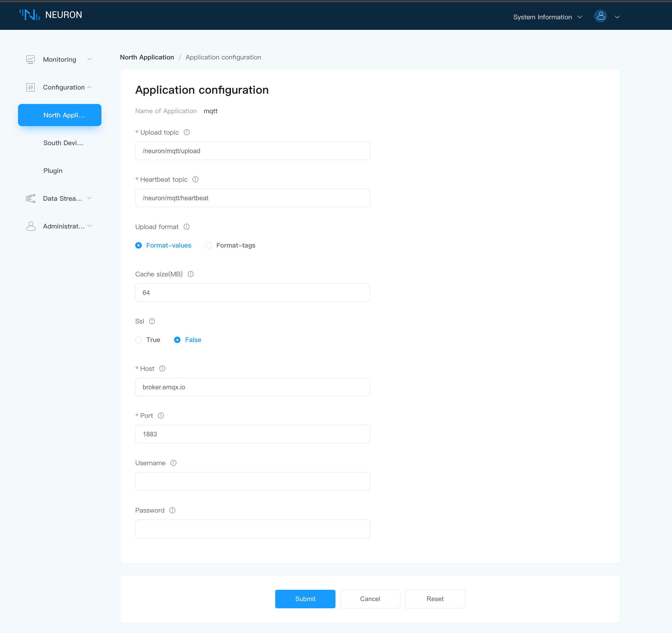
Task: Go to the Plugin section
Action: (53, 171)
